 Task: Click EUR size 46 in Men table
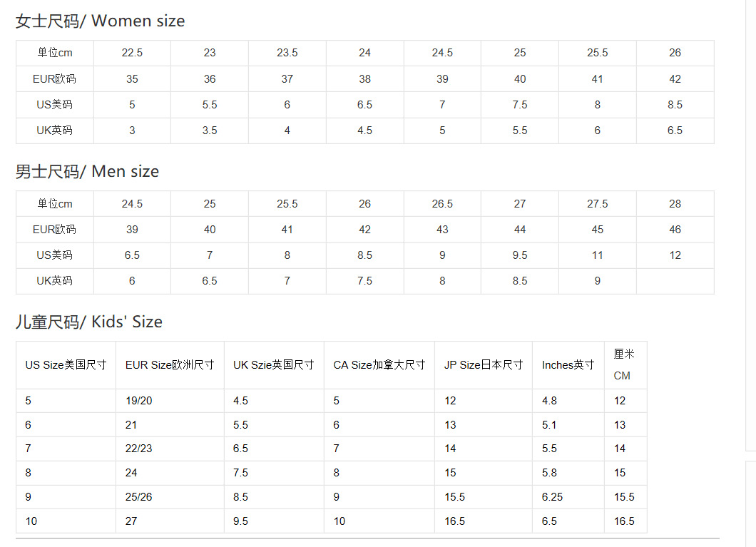(x=675, y=230)
